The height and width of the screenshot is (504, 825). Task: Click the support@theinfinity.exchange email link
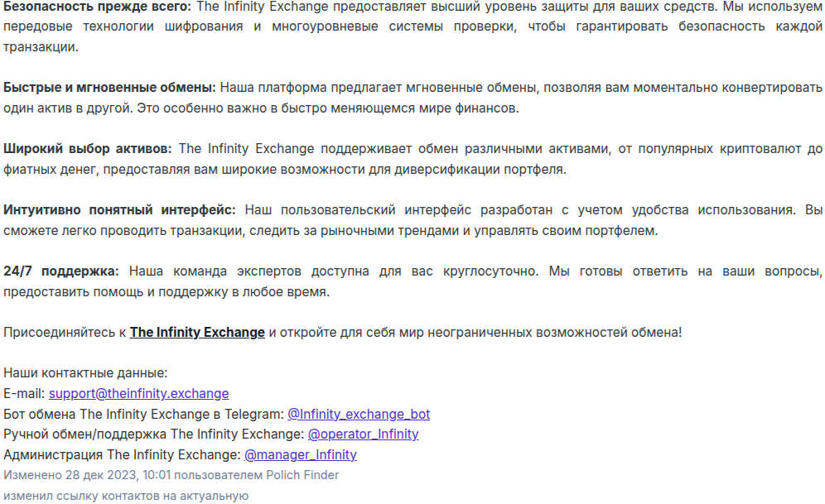[139, 394]
